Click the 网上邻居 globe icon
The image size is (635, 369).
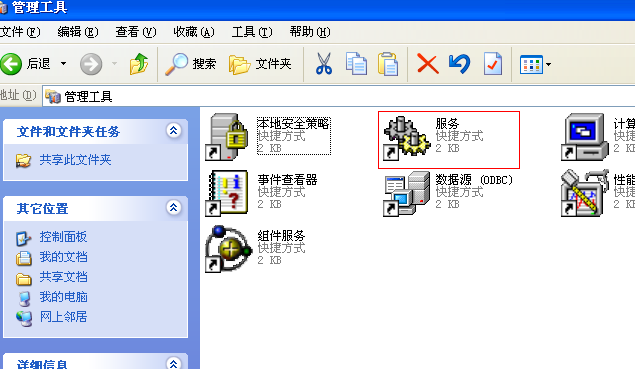[24, 318]
